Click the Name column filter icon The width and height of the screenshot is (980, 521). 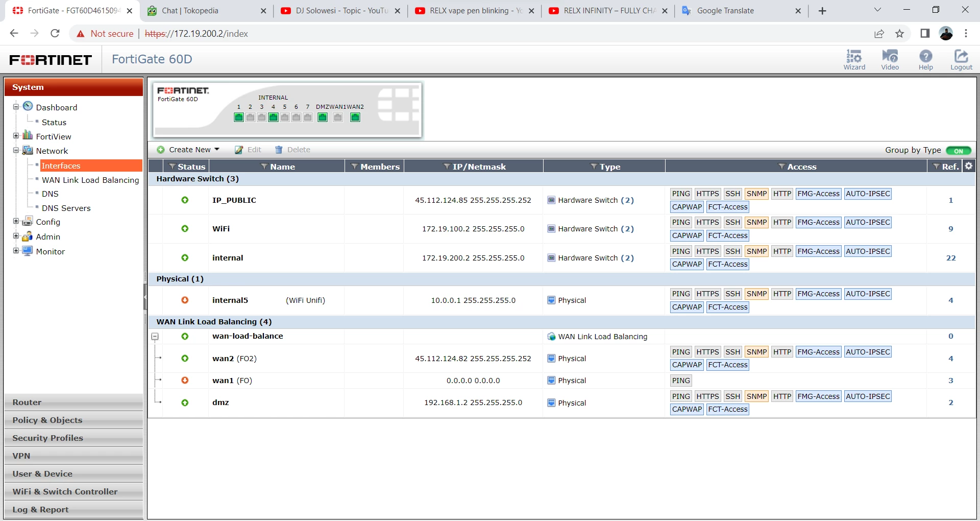click(x=264, y=167)
